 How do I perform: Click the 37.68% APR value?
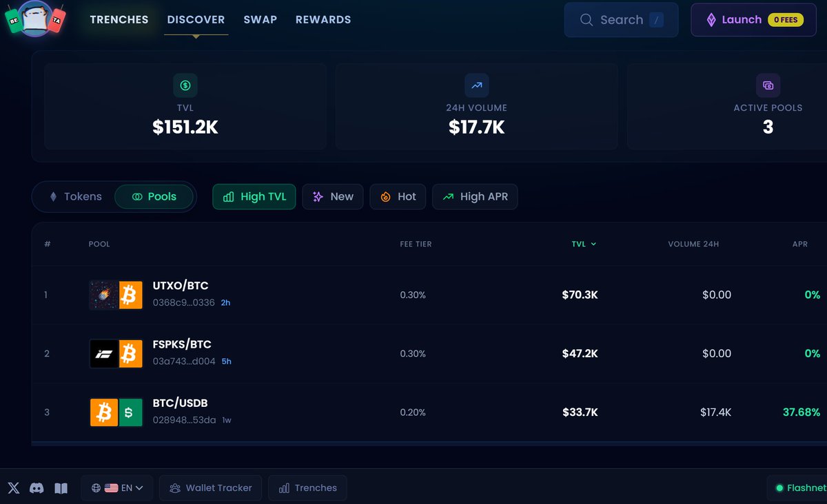click(802, 412)
